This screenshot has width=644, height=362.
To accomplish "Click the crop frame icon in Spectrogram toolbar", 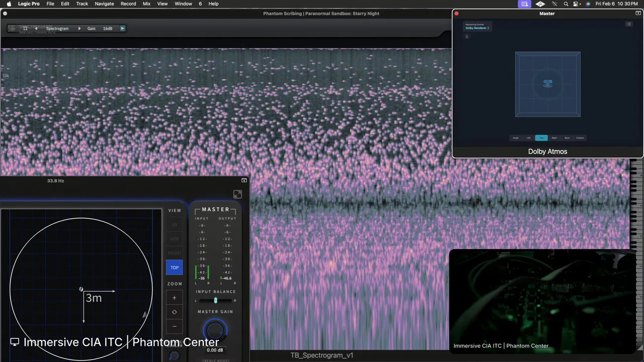I will [x=25, y=29].
